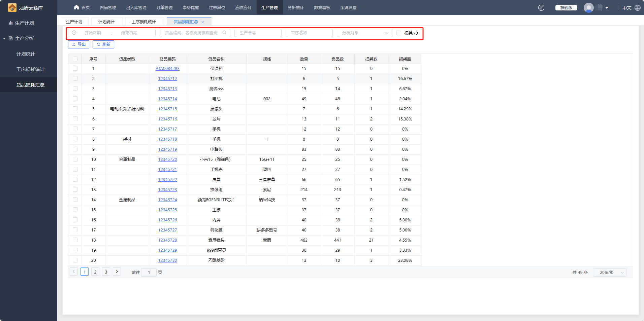Click the home icon beside 首页
The height and width of the screenshot is (321, 644).
(x=76, y=7)
